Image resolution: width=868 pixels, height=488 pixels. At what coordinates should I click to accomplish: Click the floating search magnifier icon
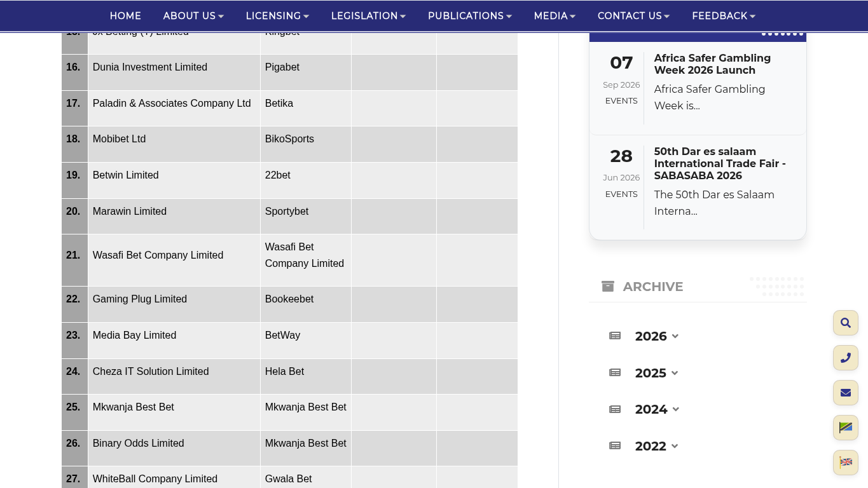pos(845,323)
